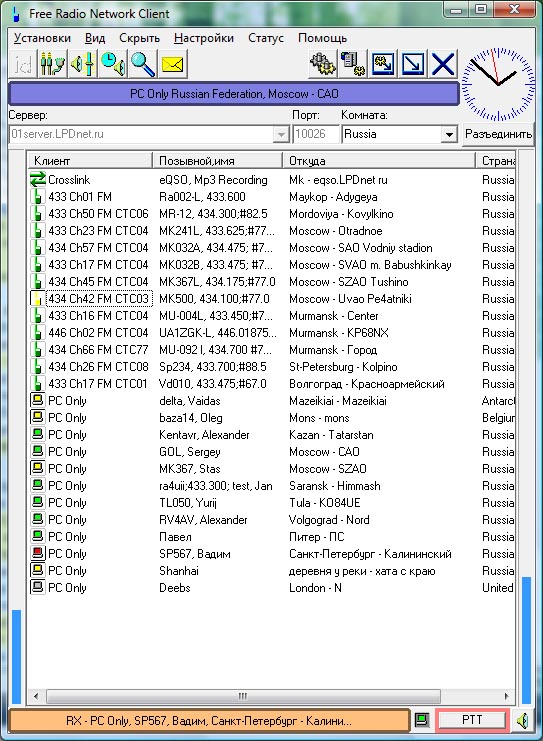Click the blue diagonal arrow window icon

point(413,63)
